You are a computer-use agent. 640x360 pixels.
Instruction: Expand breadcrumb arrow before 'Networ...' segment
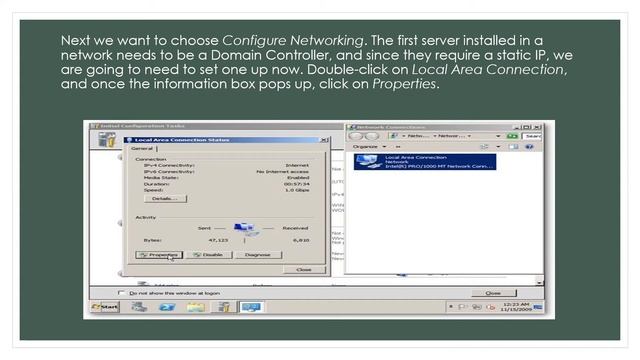(x=435, y=136)
